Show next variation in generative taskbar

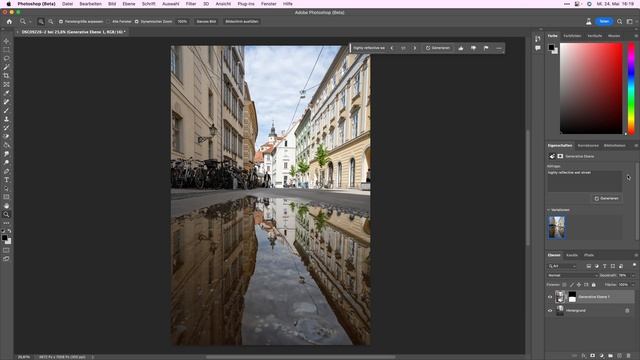click(x=415, y=48)
